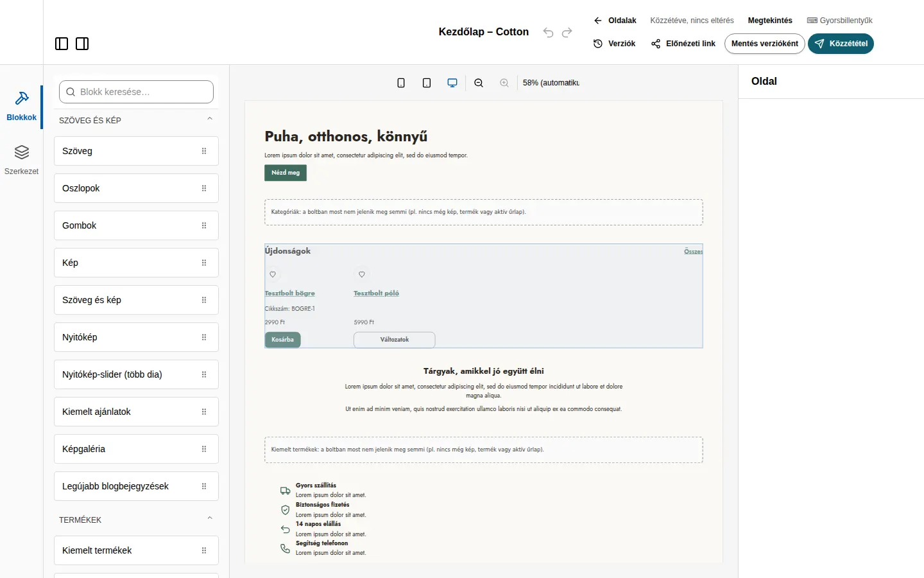Select the Kiemelt termékek block
Screen dimensions: 924x578
click(136, 550)
